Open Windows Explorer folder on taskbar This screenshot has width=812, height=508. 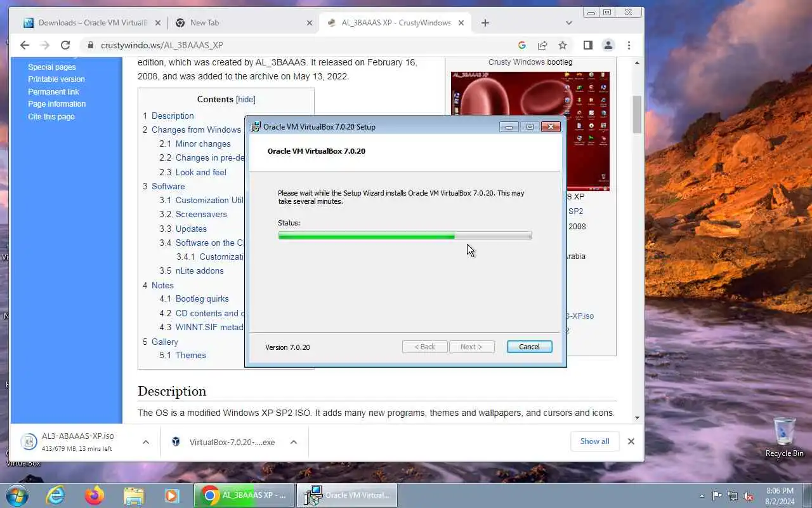(x=133, y=495)
